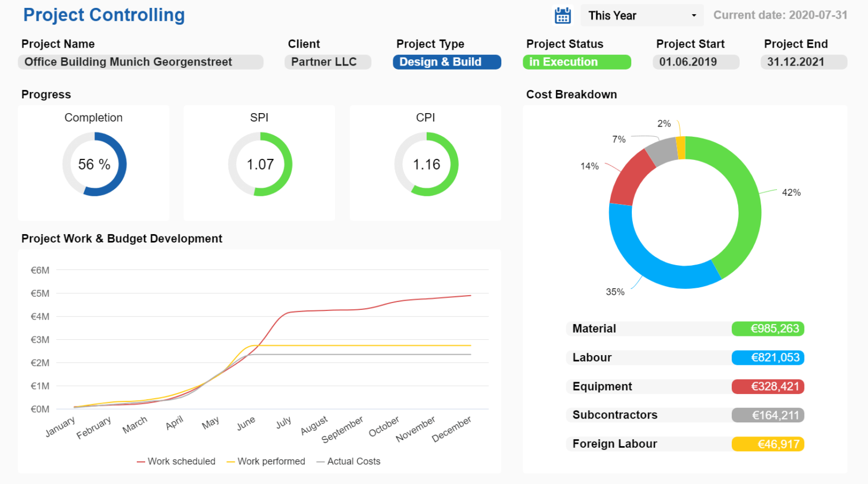Screen dimensions: 868x484
Task: Click the in Execution status badge
Action: pyautogui.click(x=577, y=62)
